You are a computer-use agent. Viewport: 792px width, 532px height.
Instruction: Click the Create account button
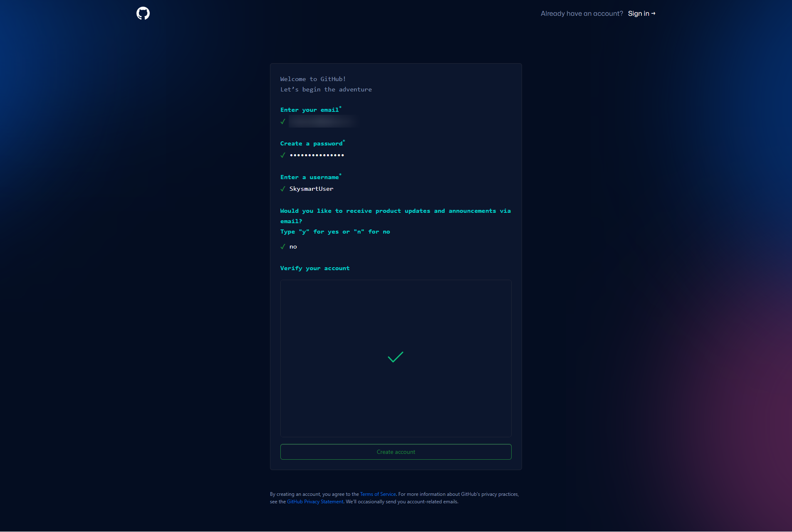396,452
